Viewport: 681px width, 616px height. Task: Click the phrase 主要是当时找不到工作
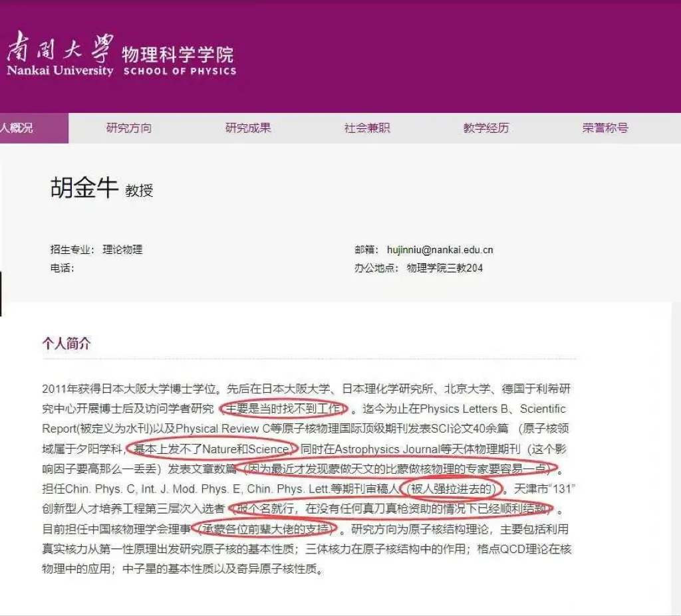(x=283, y=409)
